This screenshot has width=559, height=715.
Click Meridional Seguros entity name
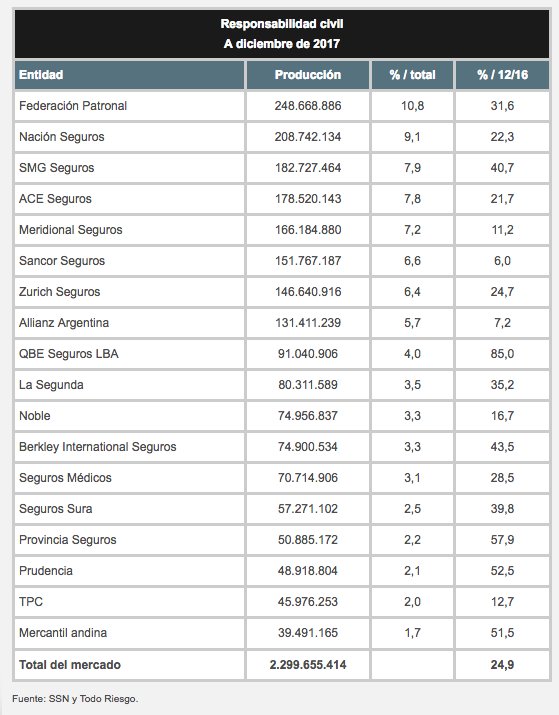[71, 230]
